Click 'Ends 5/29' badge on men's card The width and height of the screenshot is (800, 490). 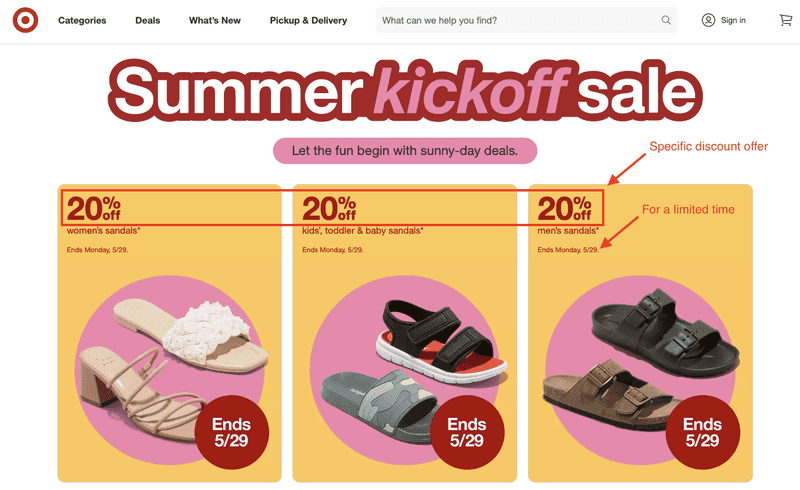703,432
